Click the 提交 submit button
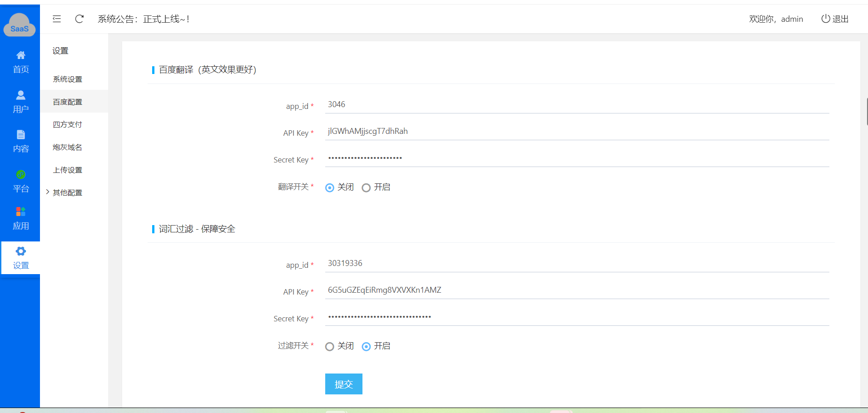 coord(344,384)
